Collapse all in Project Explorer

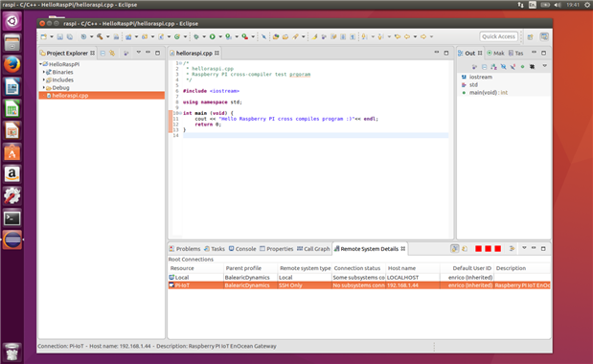tap(103, 53)
